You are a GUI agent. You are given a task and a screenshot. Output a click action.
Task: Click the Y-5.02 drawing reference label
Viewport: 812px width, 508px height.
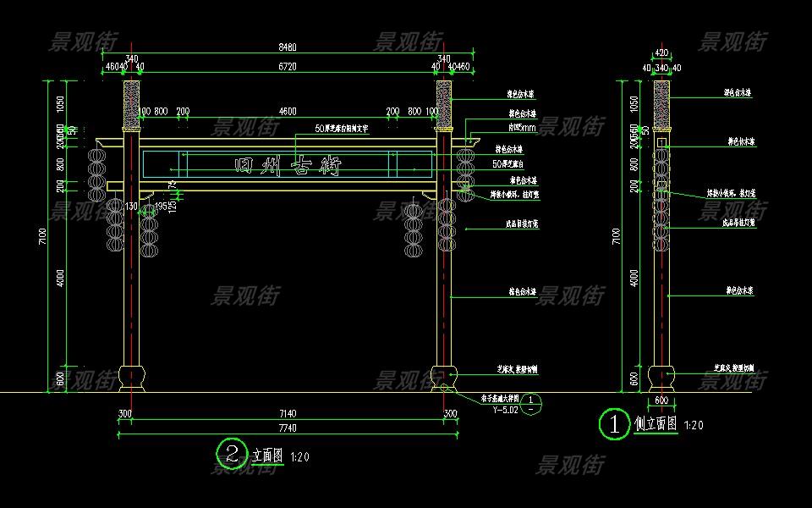point(505,410)
